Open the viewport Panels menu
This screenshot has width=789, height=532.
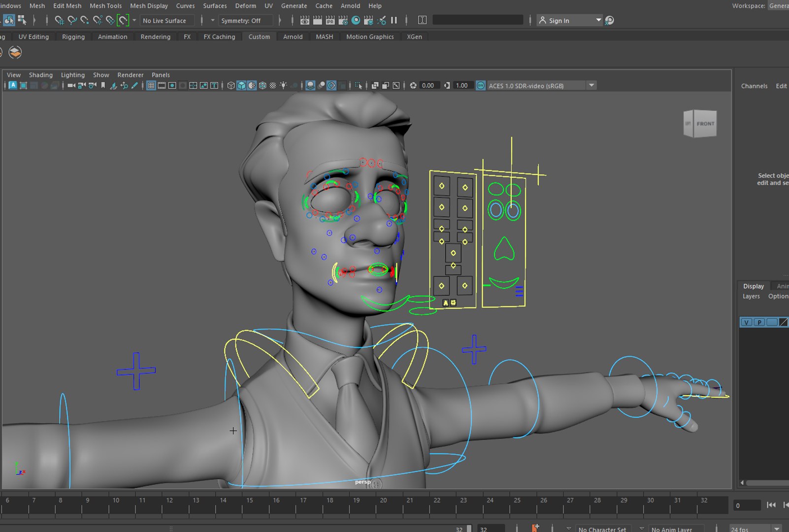click(x=161, y=75)
